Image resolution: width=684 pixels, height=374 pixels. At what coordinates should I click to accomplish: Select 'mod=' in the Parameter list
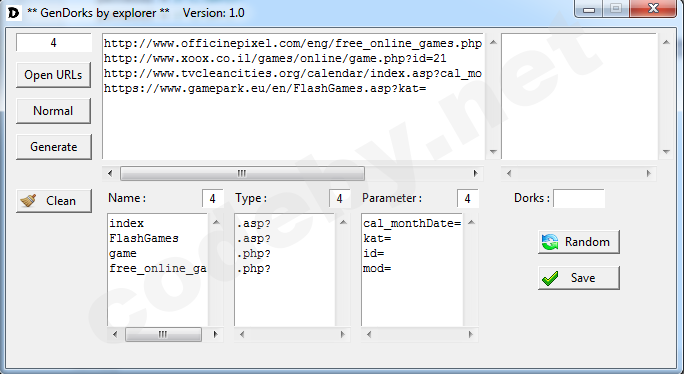(x=377, y=268)
